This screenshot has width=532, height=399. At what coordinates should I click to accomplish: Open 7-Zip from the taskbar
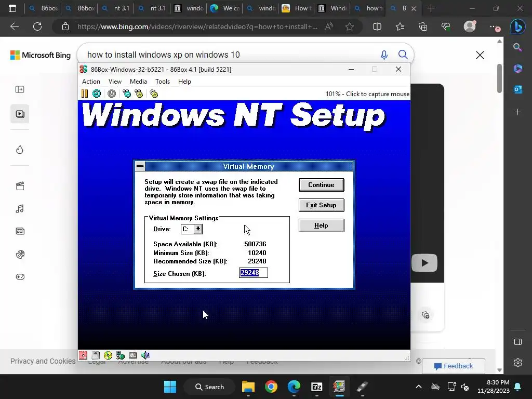coord(316,387)
